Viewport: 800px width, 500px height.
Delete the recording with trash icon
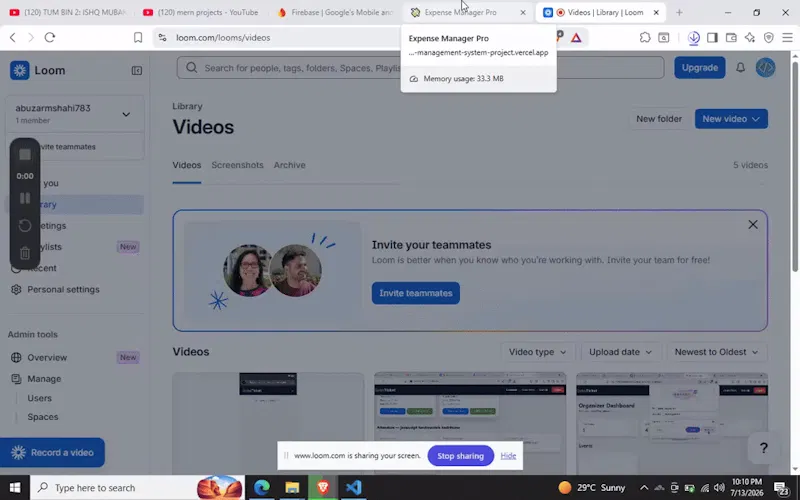pyautogui.click(x=24, y=253)
